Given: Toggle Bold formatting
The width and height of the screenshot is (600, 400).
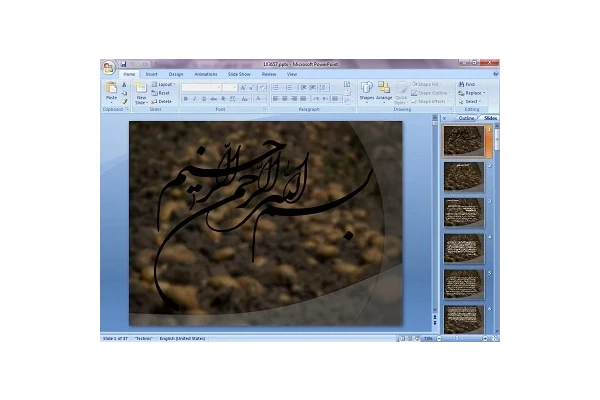Looking at the screenshot, I should click(185, 99).
